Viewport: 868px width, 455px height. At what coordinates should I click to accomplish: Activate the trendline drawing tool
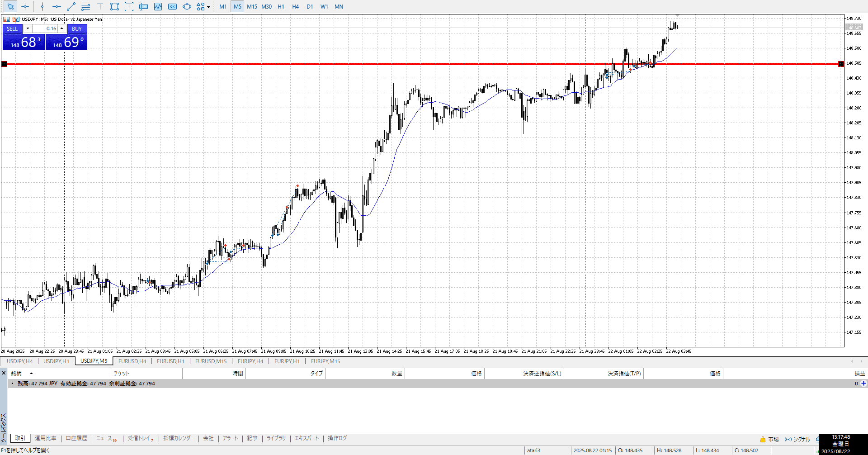tap(71, 7)
